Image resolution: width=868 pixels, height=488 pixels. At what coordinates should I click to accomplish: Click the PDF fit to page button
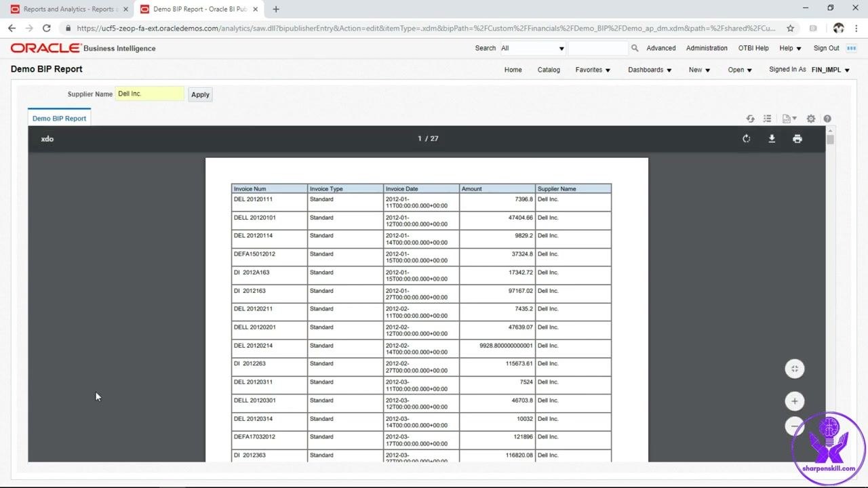pyautogui.click(x=795, y=369)
